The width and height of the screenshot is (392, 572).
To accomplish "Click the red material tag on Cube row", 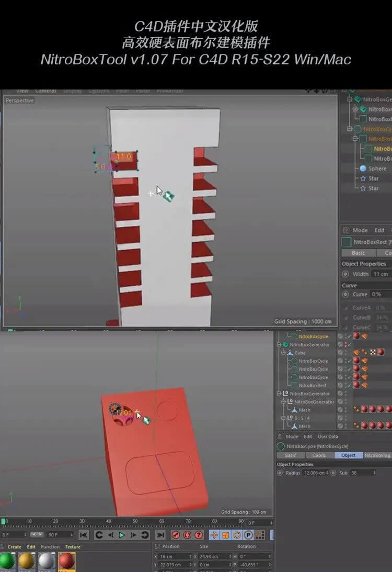I will click(381, 353).
